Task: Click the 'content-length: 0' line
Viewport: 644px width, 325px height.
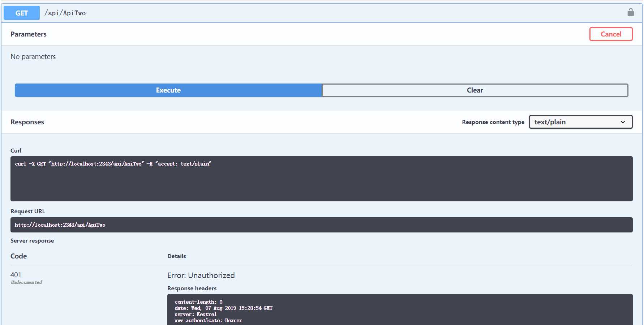Action: tap(199, 302)
